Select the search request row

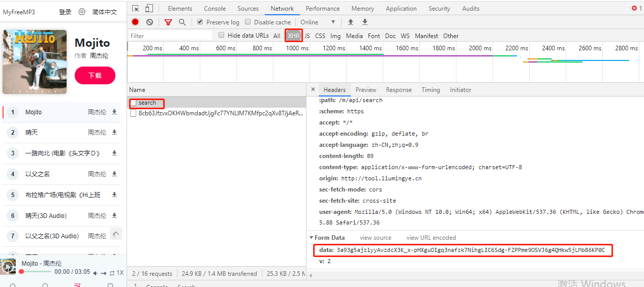click(216, 103)
